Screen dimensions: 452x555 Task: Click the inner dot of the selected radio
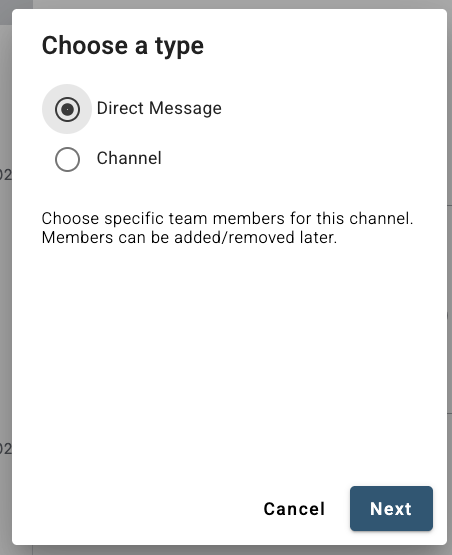pyautogui.click(x=67, y=109)
